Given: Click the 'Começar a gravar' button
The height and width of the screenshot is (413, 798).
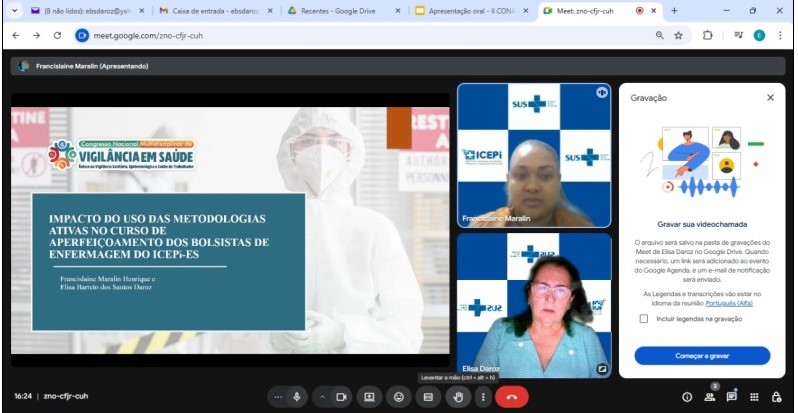Looking at the screenshot, I should click(702, 356).
